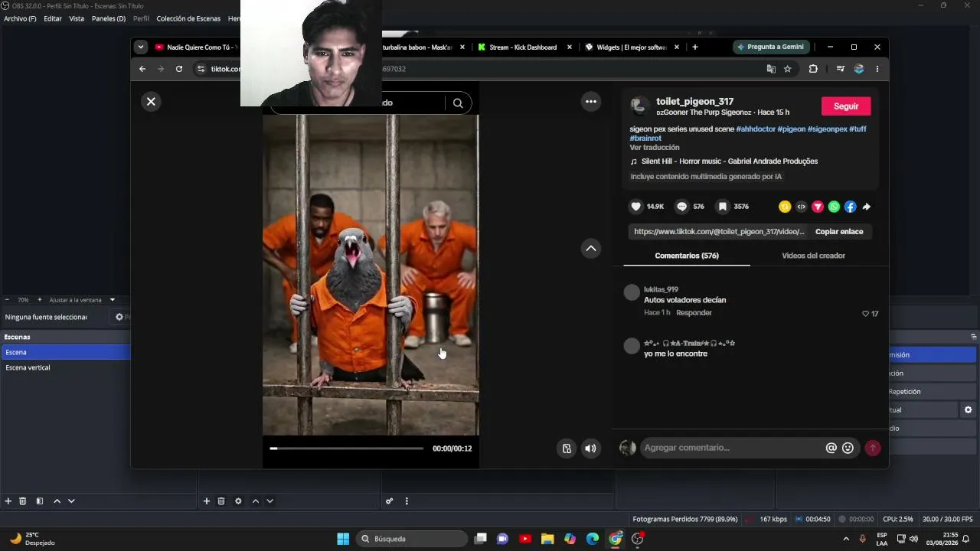This screenshot has width=980, height=551.
Task: Switch to the Comentarios (576) tab
Action: pos(687,256)
